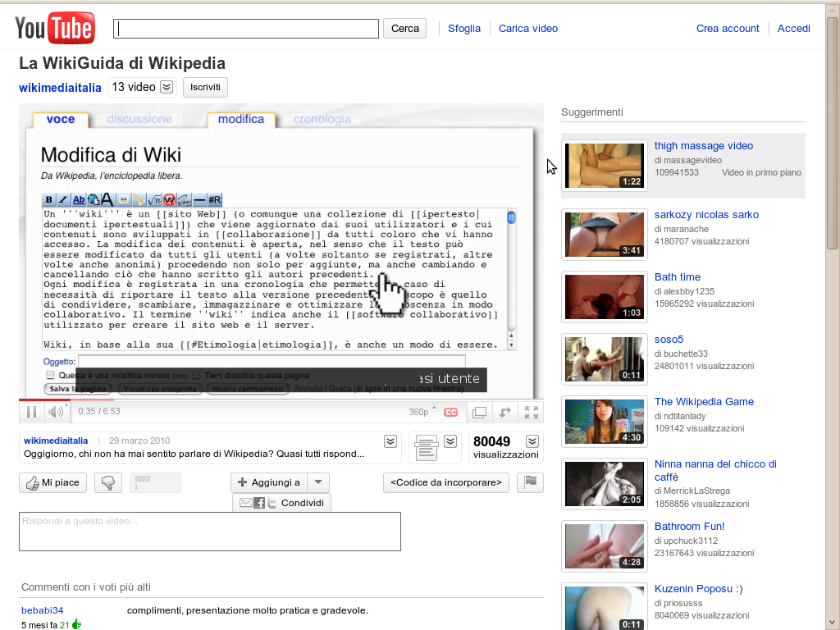Enter fullscreen video mode
Screen dimensions: 840x630
click(532, 412)
